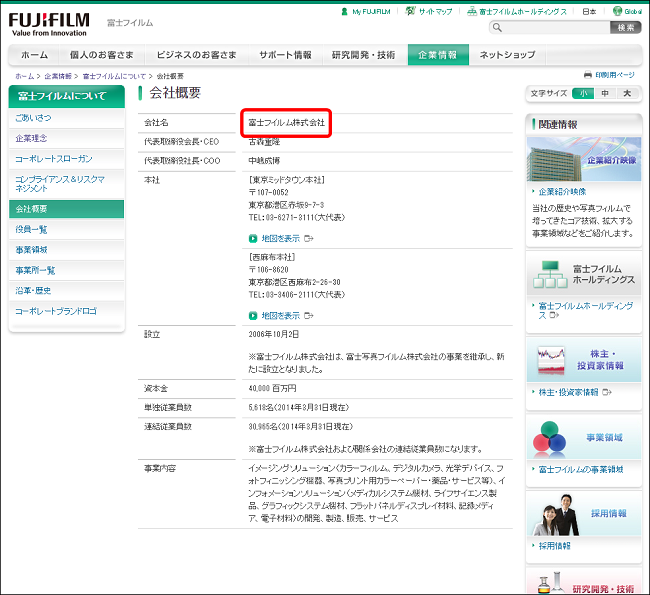Open コーポレートブランドロゴ in sidebar
The width and height of the screenshot is (650, 595).
point(66,311)
